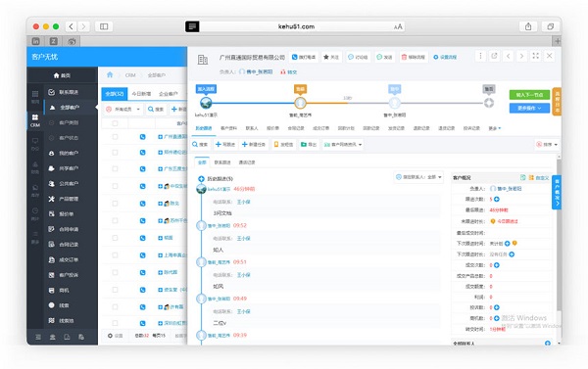The width and height of the screenshot is (588, 369).
Task: Open the CRM module in the left rail
Action: click(35, 120)
